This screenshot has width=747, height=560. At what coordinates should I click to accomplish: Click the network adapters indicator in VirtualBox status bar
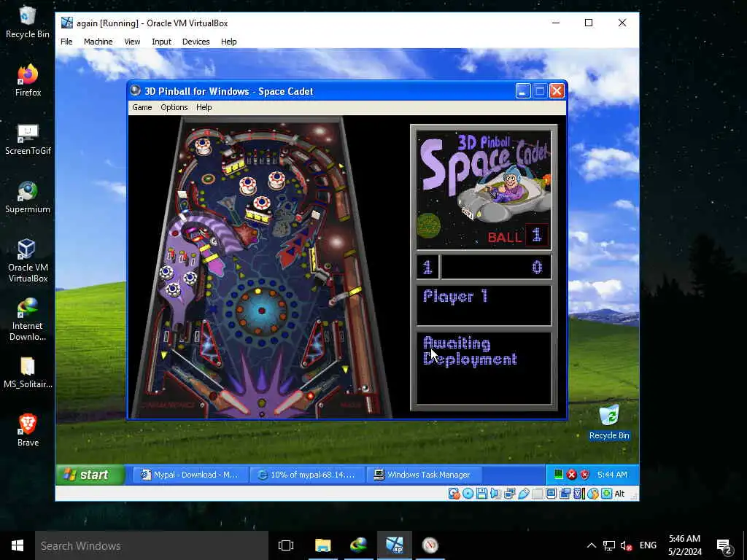(x=509, y=494)
